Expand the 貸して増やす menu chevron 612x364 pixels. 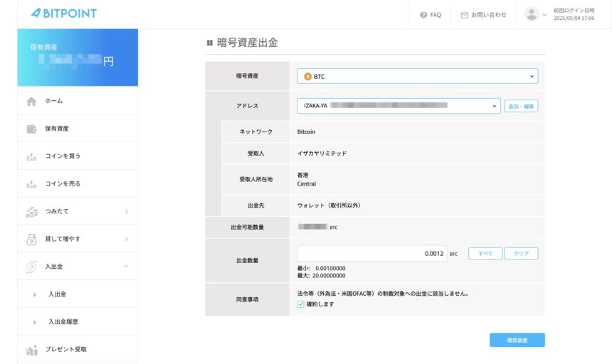[x=127, y=240]
